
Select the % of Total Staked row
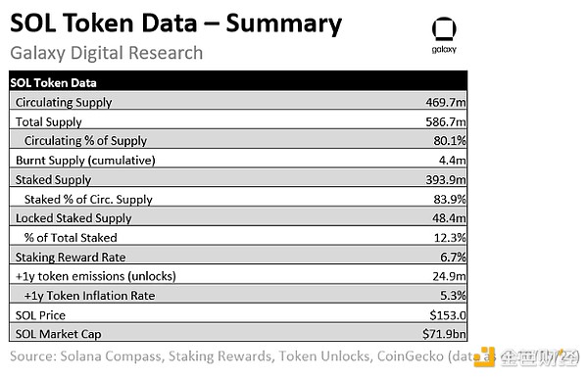[x=238, y=236]
